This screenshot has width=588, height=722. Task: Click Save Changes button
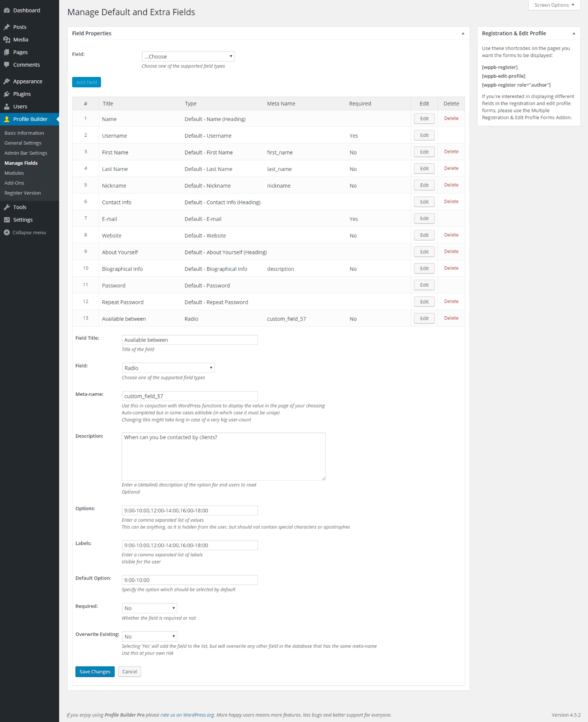(x=95, y=672)
